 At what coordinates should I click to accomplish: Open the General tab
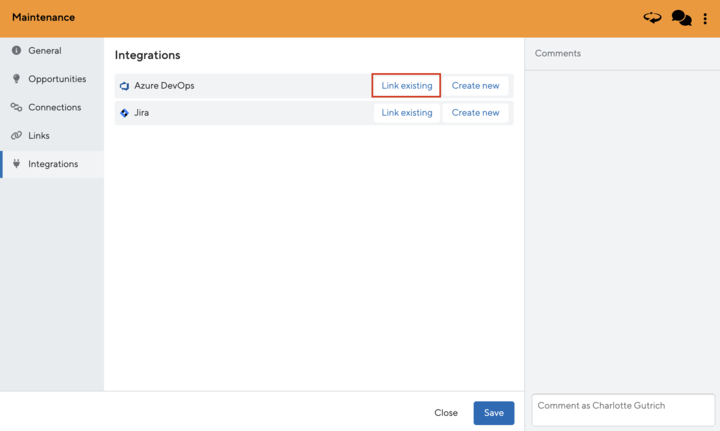pos(45,51)
